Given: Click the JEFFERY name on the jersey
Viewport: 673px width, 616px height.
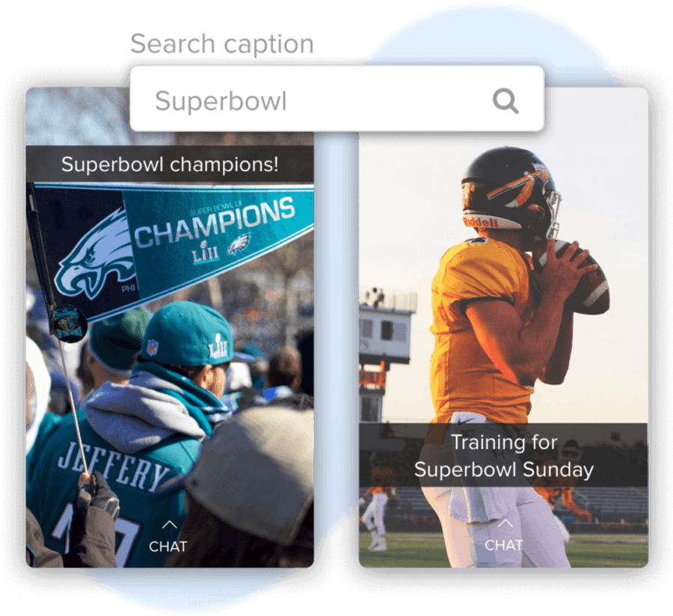Looking at the screenshot, I should coord(114,466).
